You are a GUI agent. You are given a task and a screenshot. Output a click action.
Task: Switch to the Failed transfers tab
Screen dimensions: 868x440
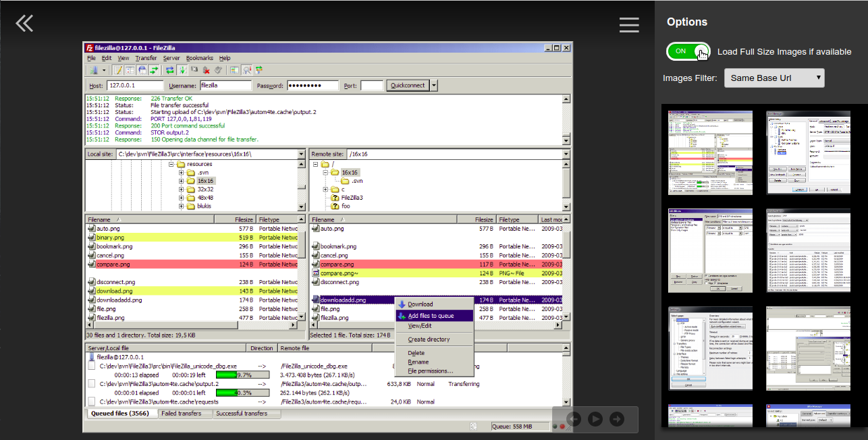(185, 414)
